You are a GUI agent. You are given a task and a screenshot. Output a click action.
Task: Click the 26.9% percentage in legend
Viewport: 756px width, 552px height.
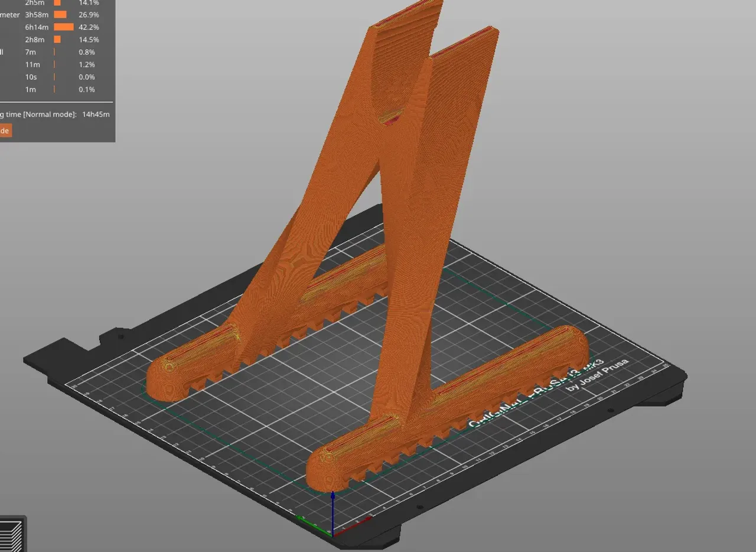tap(89, 15)
